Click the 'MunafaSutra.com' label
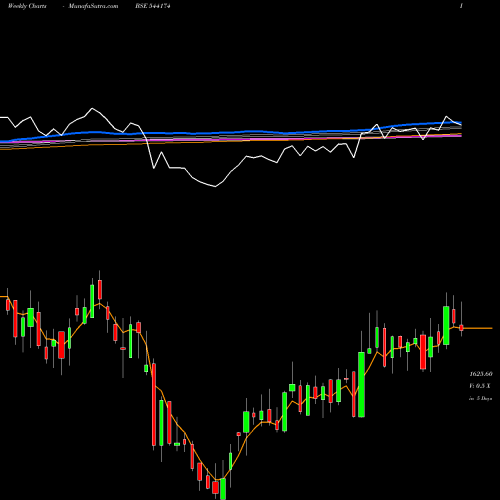 93,6
